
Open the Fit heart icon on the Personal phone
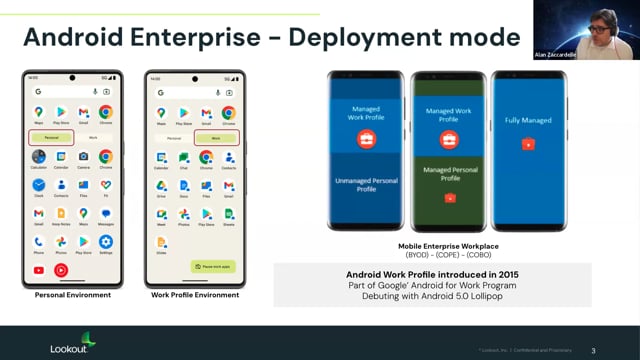tap(106, 185)
